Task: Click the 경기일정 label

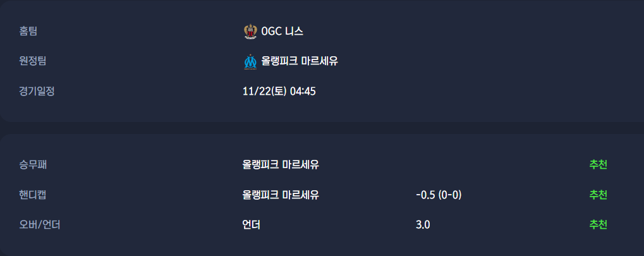Action: [x=37, y=91]
